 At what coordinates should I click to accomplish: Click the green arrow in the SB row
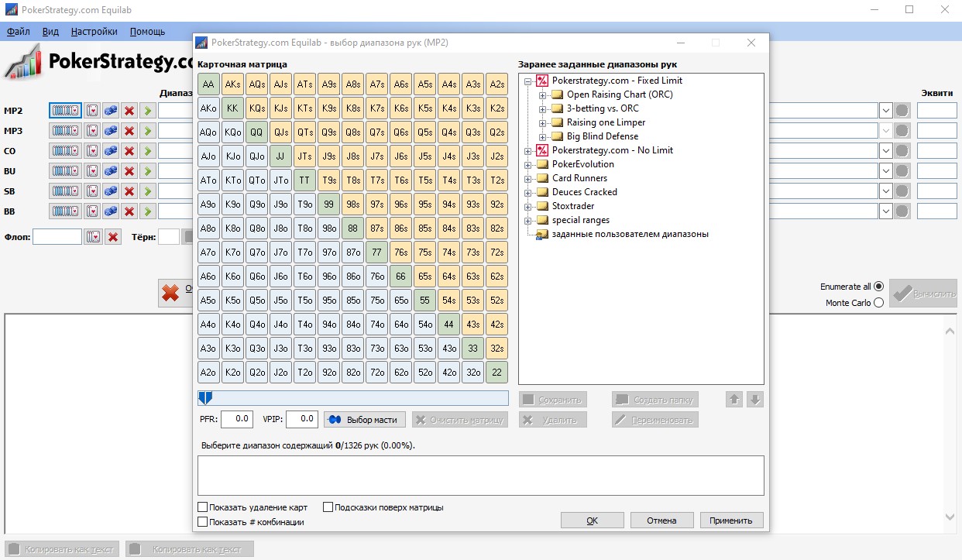147,191
